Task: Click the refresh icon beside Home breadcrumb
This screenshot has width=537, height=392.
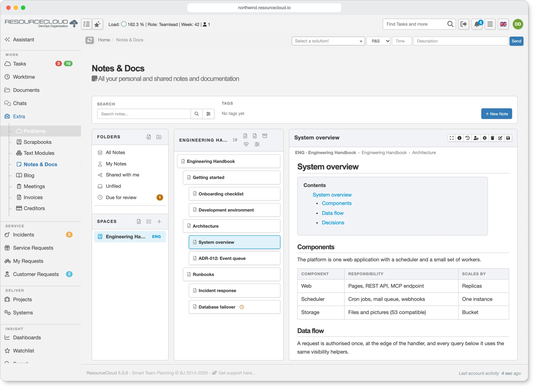Action: [90, 40]
